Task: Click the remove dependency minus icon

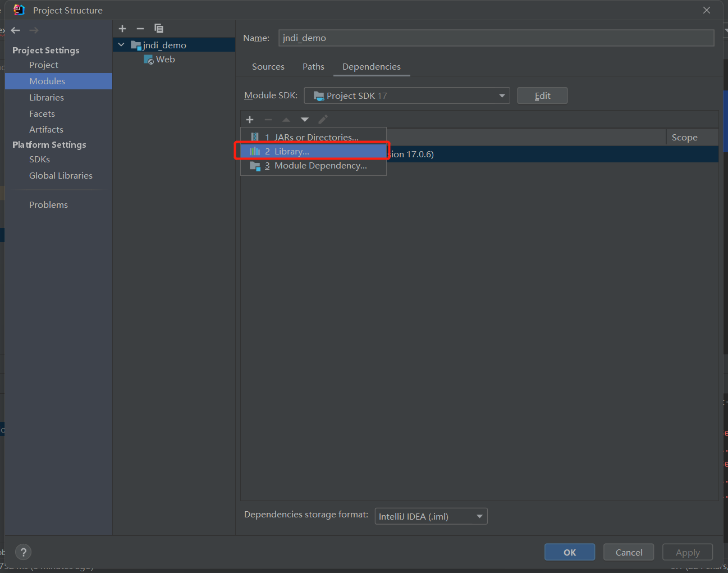Action: click(268, 120)
